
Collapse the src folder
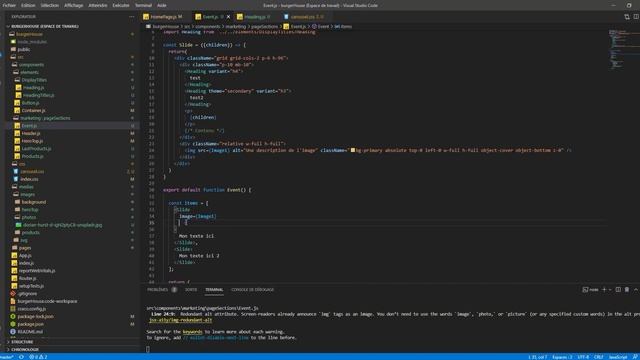pyautogui.click(x=20, y=57)
